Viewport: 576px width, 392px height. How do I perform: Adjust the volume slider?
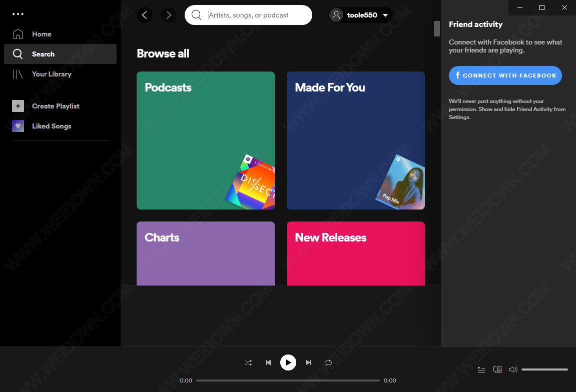(x=544, y=369)
